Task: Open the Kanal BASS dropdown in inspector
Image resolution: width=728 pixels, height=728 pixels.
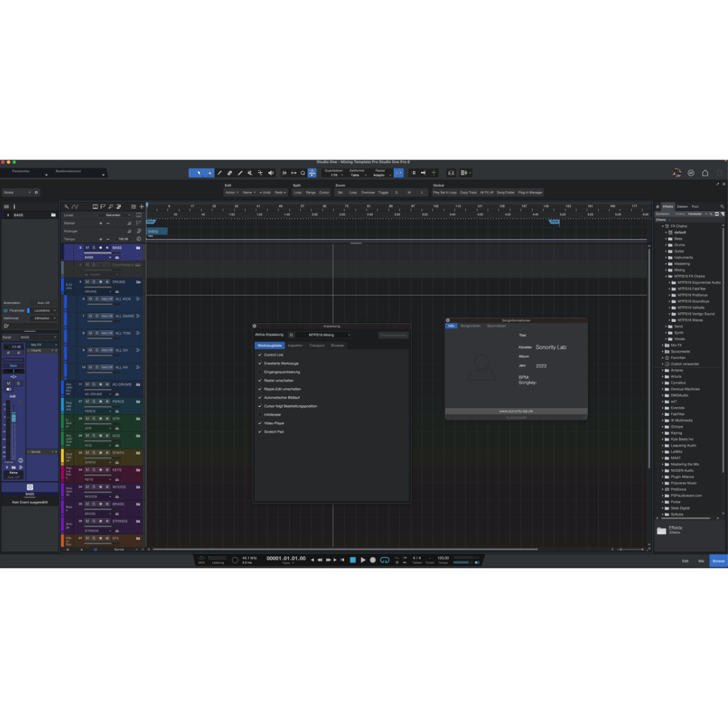Action: pyautogui.click(x=38, y=337)
